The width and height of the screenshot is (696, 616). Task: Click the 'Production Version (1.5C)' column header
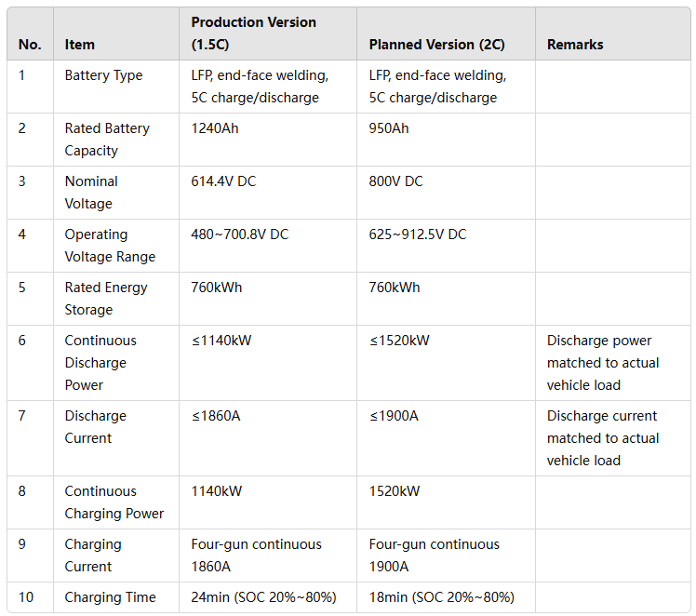coord(268,33)
